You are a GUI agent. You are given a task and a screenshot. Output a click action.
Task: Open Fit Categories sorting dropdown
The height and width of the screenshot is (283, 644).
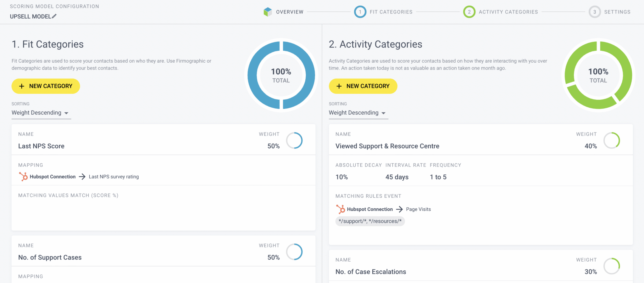pos(41,113)
